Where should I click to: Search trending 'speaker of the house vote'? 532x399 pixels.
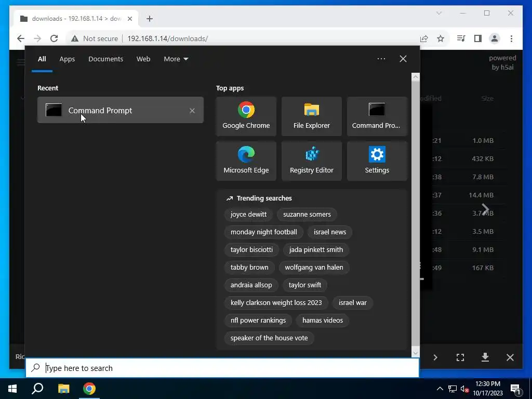269,338
